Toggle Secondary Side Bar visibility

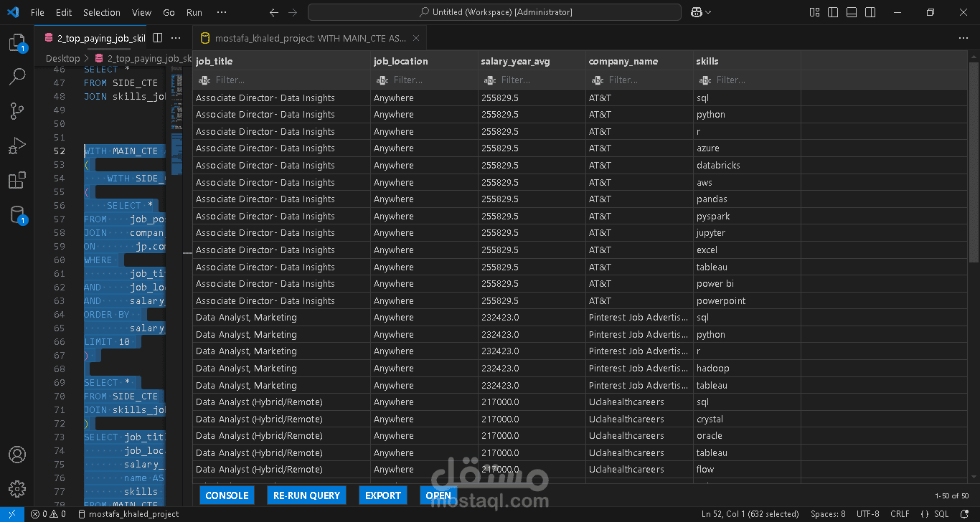coord(870,12)
